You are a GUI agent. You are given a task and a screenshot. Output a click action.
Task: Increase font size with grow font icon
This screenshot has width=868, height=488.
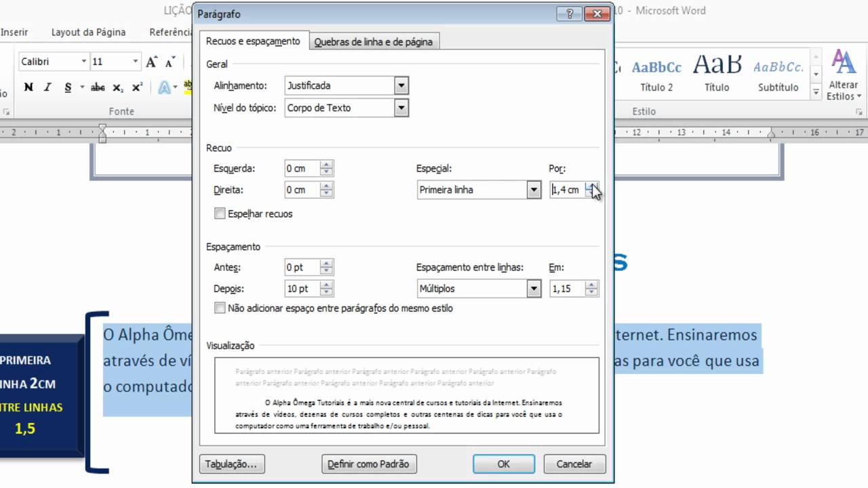152,61
